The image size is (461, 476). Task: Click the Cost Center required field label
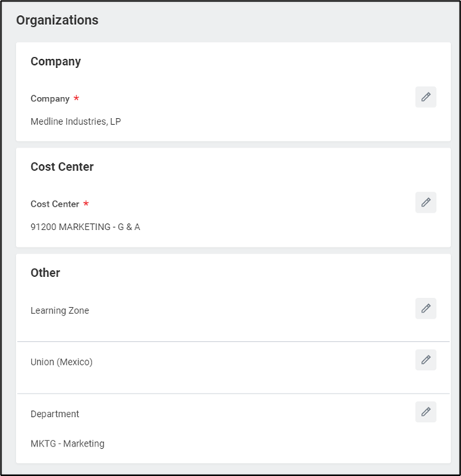[55, 204]
